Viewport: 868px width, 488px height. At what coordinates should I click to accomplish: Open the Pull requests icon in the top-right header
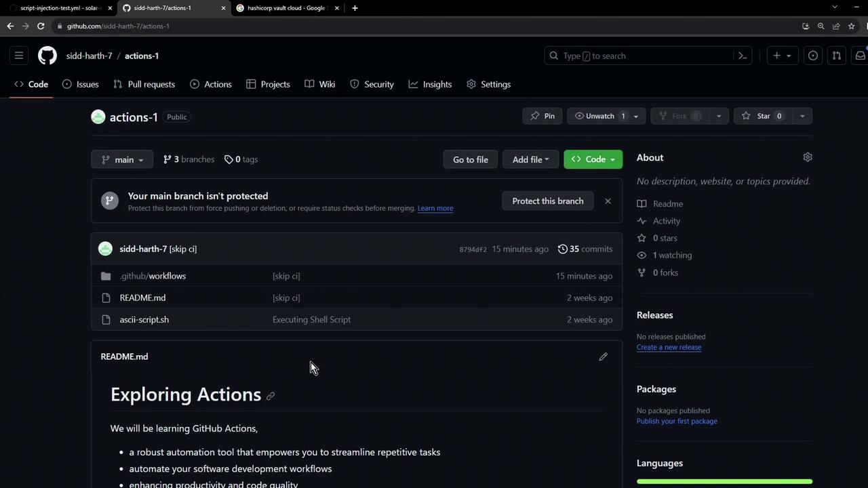tap(837, 56)
